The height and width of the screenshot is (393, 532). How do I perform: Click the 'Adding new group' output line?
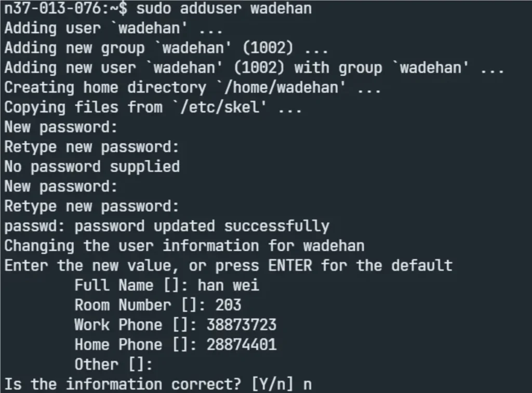pyautogui.click(x=166, y=48)
